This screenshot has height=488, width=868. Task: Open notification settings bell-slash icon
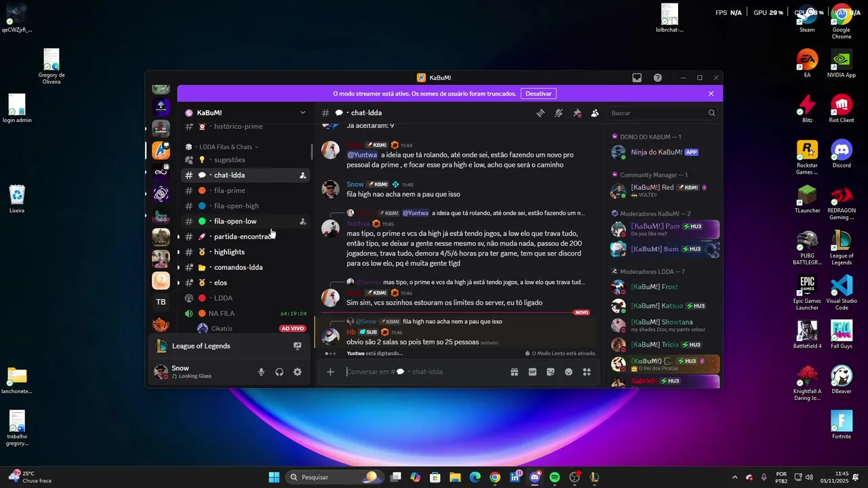559,113
